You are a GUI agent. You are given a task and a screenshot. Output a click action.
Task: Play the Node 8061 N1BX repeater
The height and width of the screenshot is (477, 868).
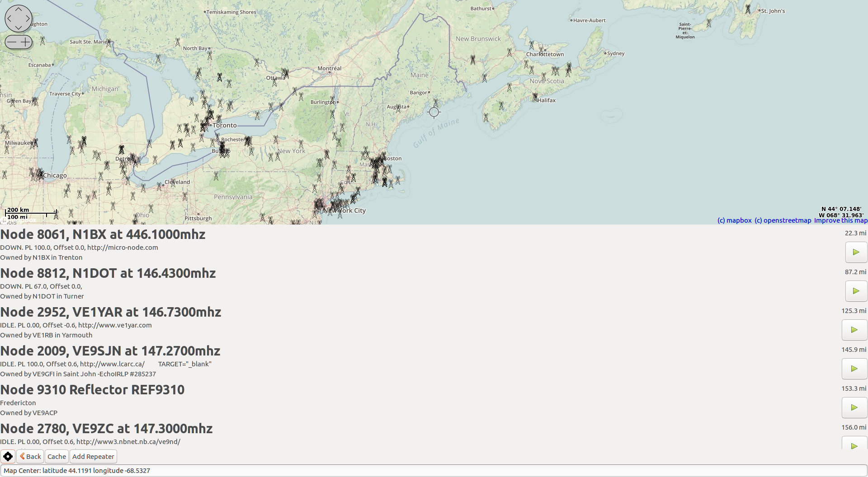pos(855,252)
